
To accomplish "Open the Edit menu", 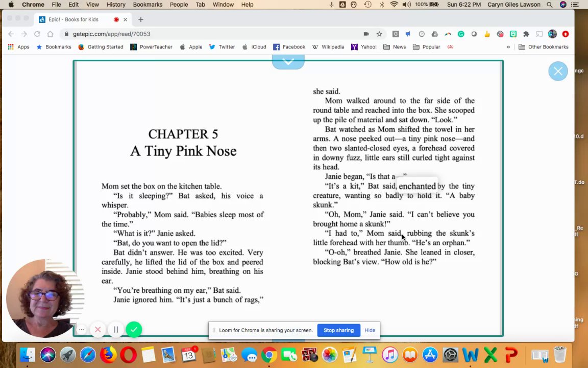I will [73, 5].
